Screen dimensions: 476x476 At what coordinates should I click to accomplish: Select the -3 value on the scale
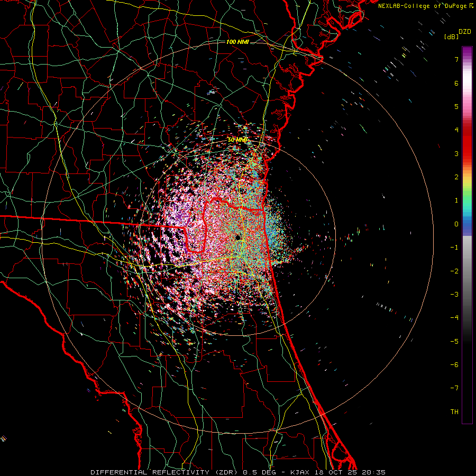[454, 295]
